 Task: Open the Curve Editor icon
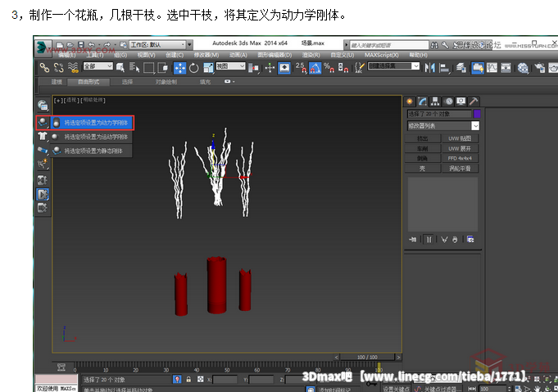492,68
